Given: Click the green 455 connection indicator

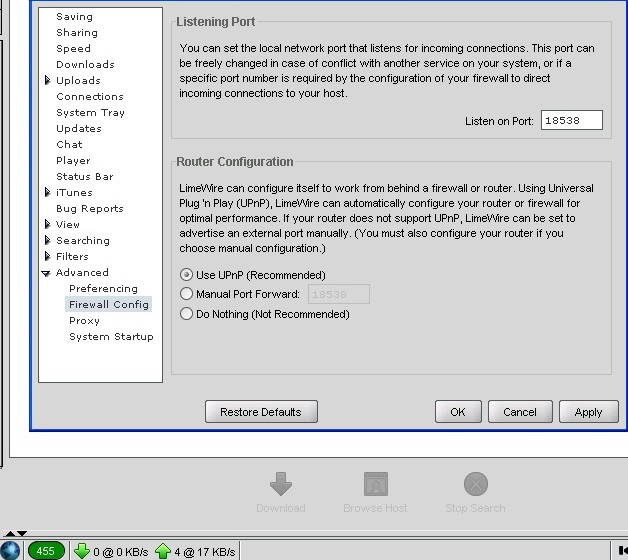Looking at the screenshot, I should point(46,551).
